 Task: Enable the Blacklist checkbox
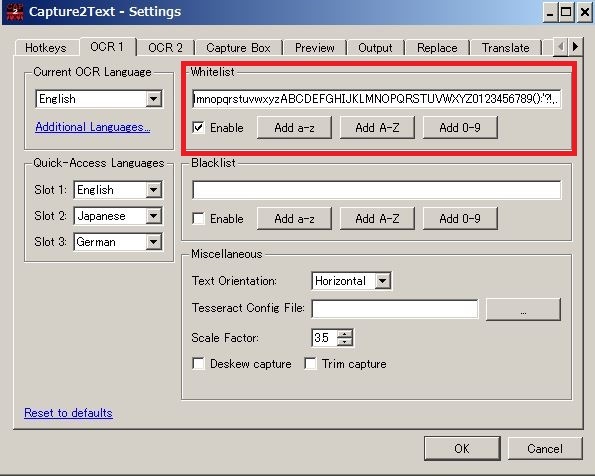(x=198, y=219)
